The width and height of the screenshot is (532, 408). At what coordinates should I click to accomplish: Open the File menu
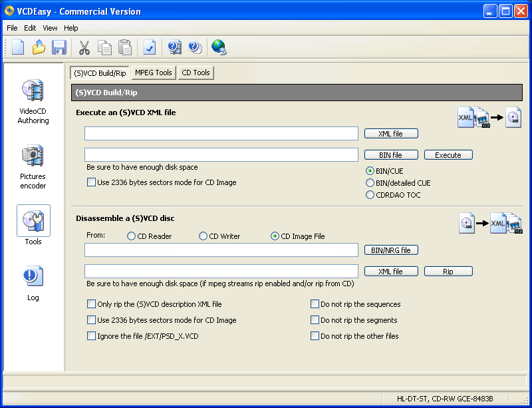[12, 28]
